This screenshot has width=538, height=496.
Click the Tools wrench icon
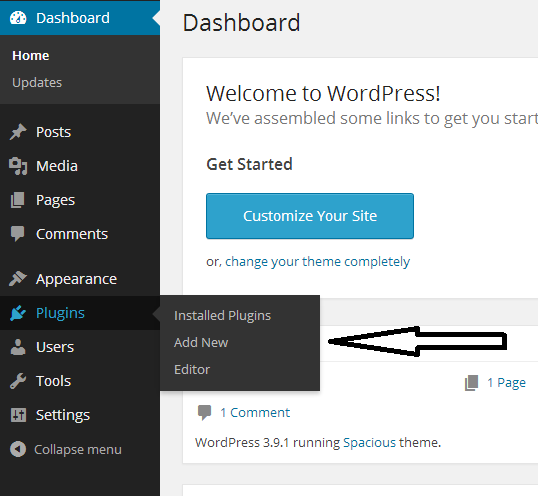pyautogui.click(x=18, y=381)
